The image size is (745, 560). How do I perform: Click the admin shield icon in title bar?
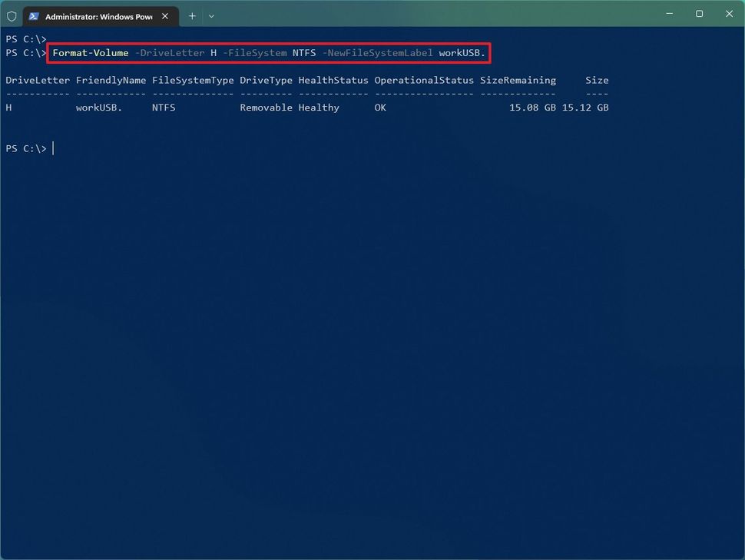coord(12,15)
